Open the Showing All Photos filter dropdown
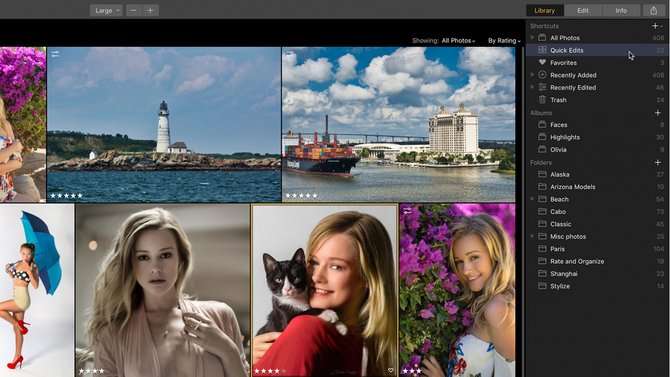This screenshot has width=670, height=377. click(458, 41)
